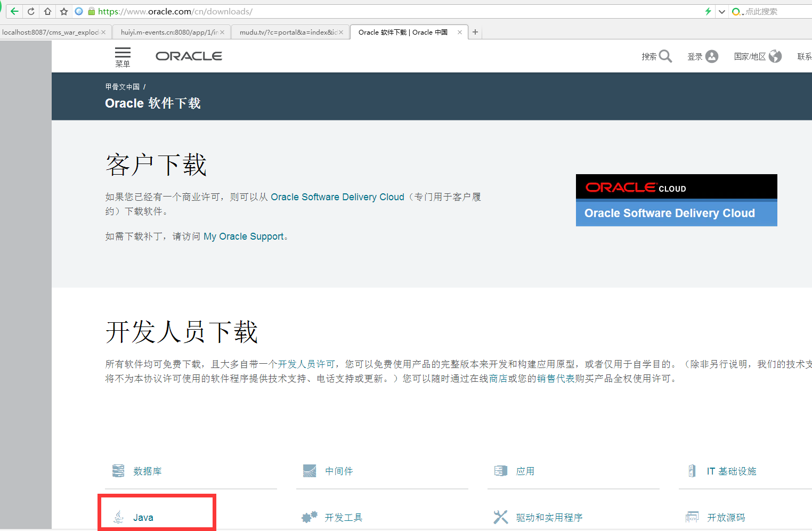Open the 驱动和实用程序 downloads category
The width and height of the screenshot is (812, 531).
[x=549, y=518]
